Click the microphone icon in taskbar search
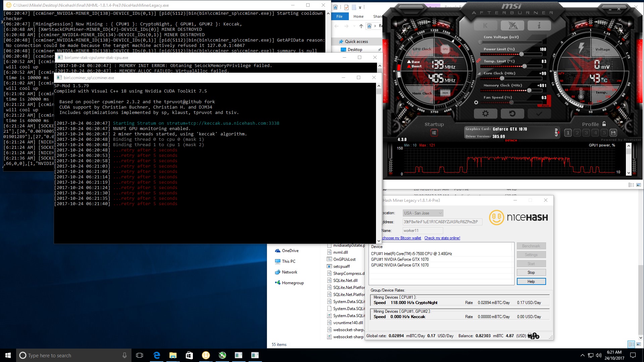The height and width of the screenshot is (362, 644). (x=124, y=355)
